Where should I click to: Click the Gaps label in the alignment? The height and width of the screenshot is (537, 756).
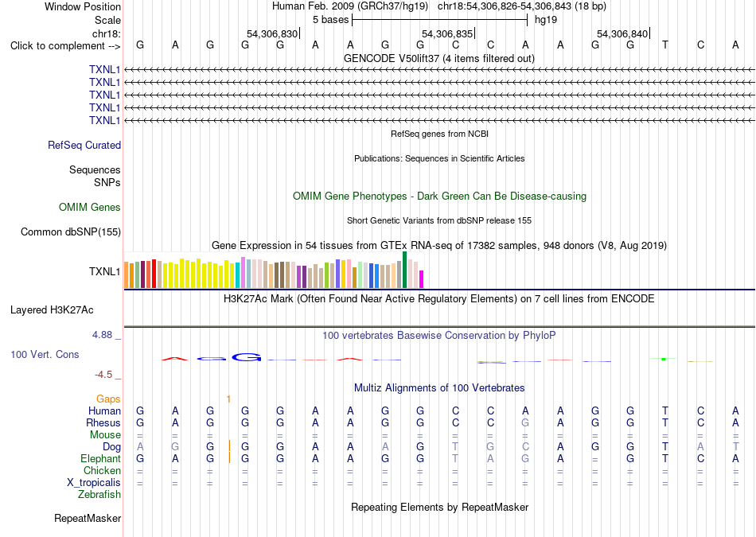coord(108,399)
